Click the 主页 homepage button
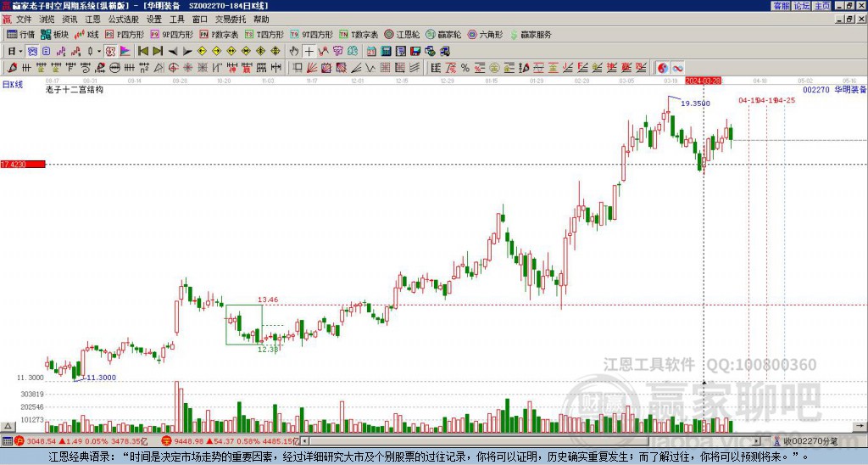868x465 pixels. pos(821,6)
